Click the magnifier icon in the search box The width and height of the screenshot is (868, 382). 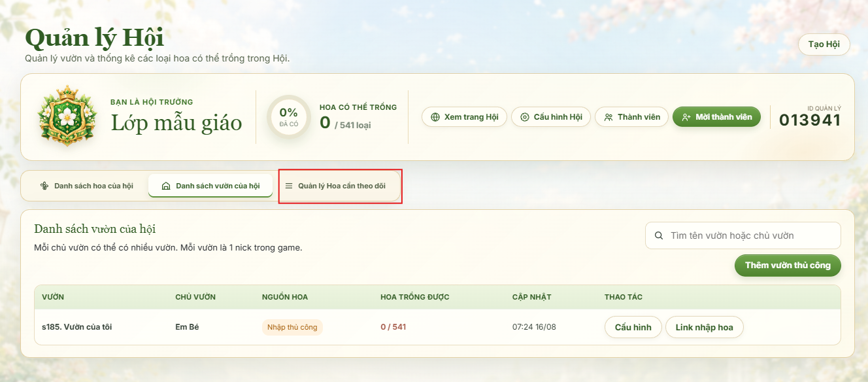point(659,235)
